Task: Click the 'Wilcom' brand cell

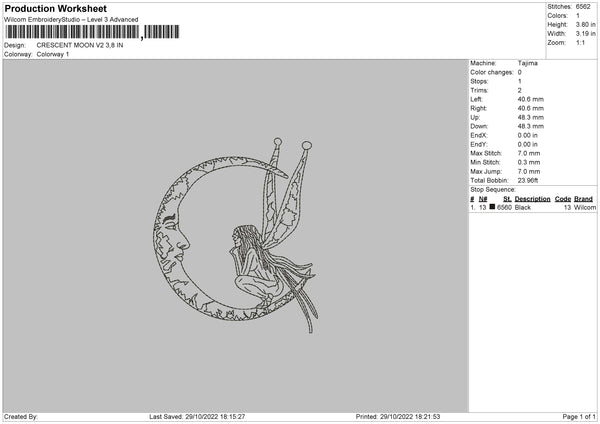Action: [585, 207]
